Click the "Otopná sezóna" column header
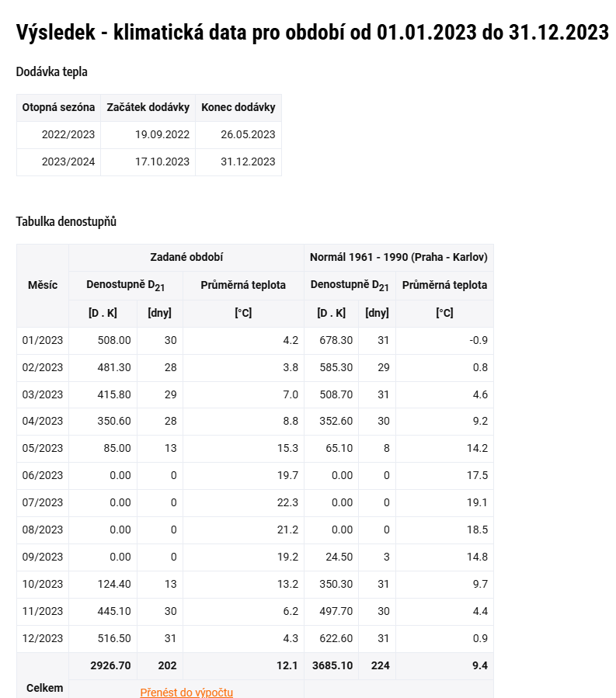616x698 pixels. tap(59, 108)
